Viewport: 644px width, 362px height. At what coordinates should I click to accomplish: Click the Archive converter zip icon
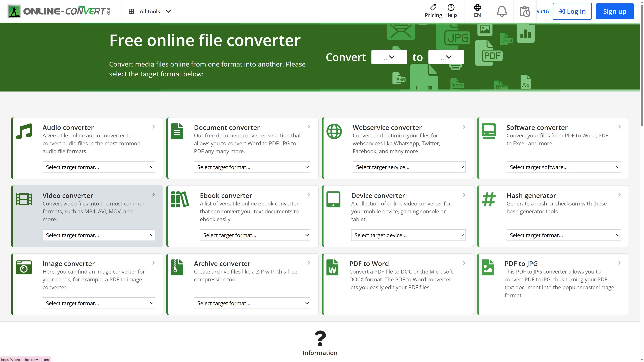point(177,267)
